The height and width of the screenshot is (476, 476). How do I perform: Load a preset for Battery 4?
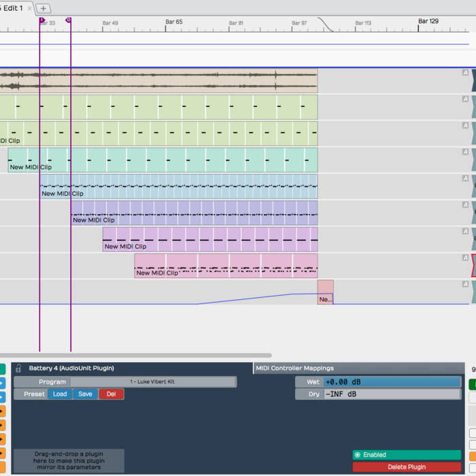[x=60, y=394]
